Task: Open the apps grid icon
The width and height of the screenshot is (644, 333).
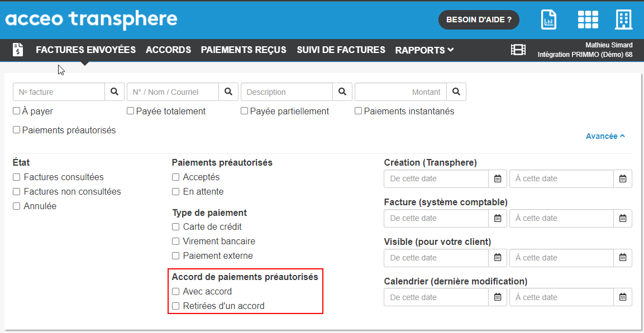Action: click(588, 20)
